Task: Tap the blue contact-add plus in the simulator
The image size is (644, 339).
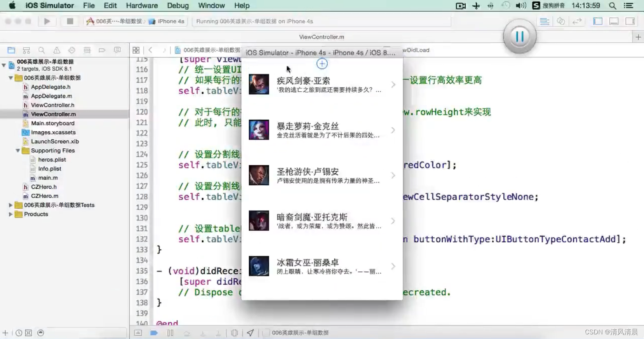Action: pyautogui.click(x=322, y=64)
